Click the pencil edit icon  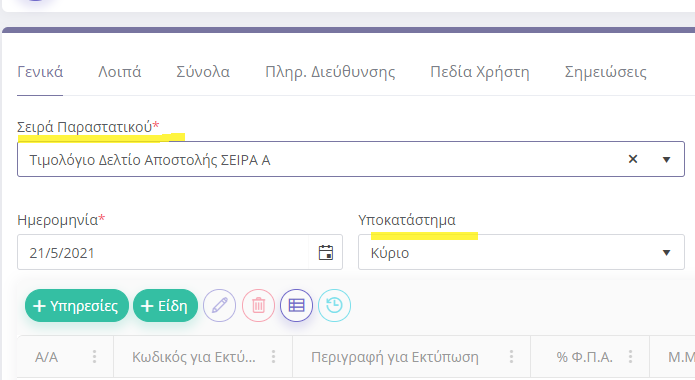click(219, 306)
